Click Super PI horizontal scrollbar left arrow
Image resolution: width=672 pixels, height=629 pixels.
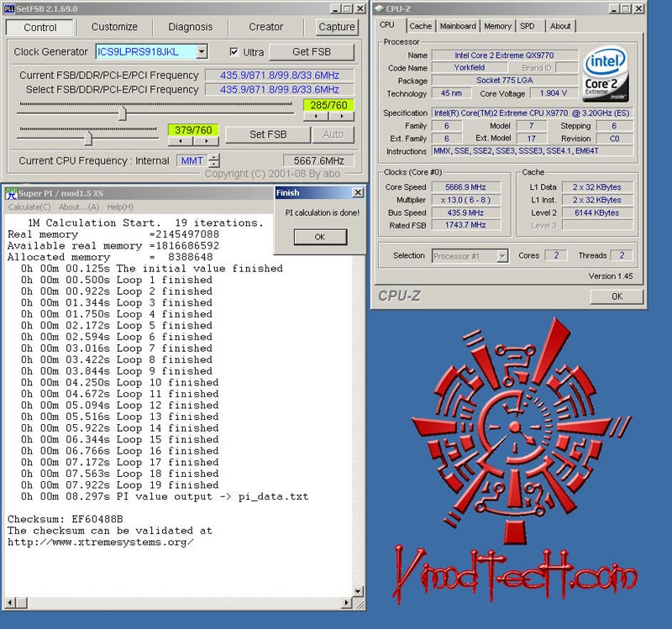click(10, 603)
